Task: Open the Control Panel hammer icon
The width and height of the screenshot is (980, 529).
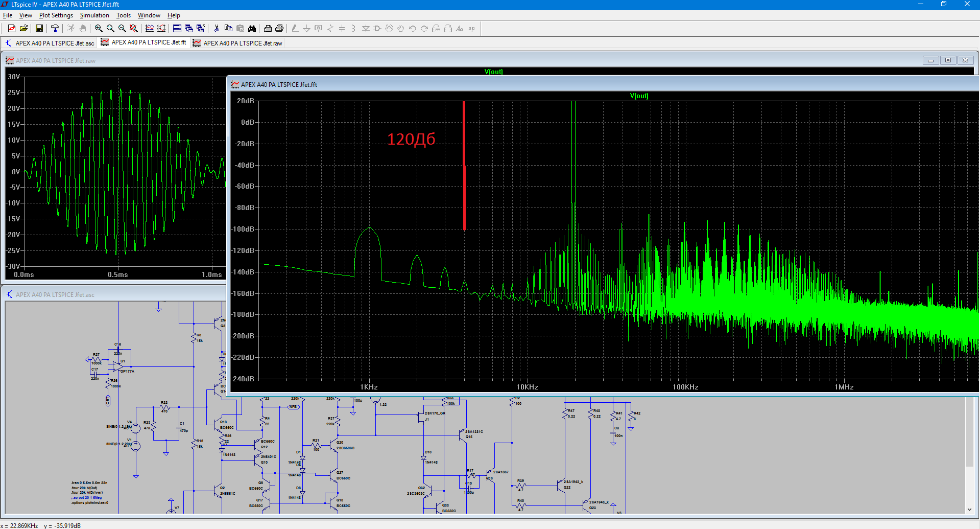Action: [55, 29]
